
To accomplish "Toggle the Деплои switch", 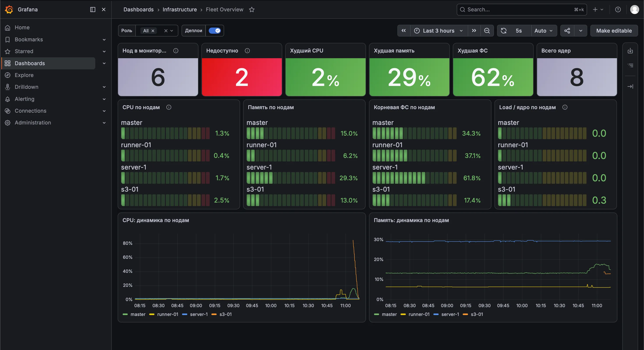I will (215, 30).
